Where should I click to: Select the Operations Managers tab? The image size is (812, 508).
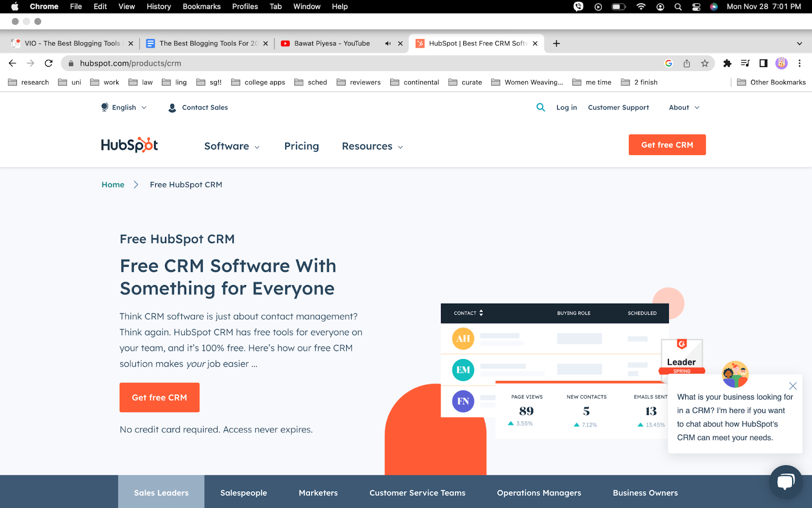539,493
